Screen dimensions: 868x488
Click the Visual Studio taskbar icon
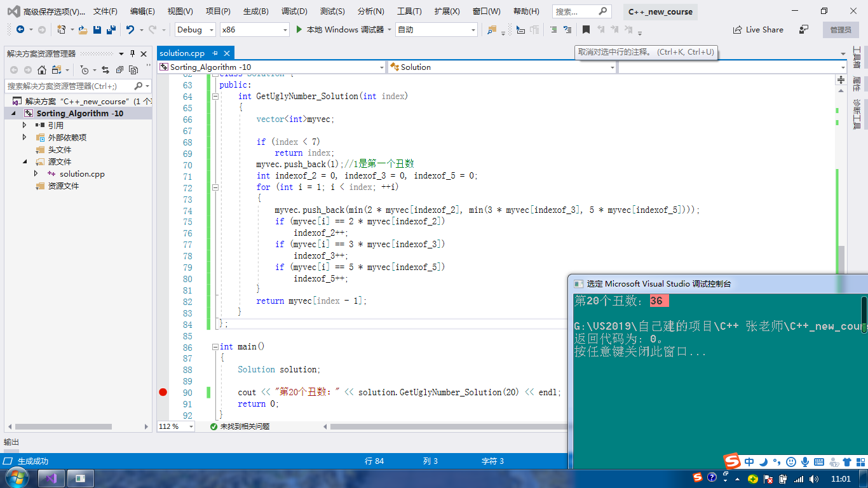tap(51, 478)
